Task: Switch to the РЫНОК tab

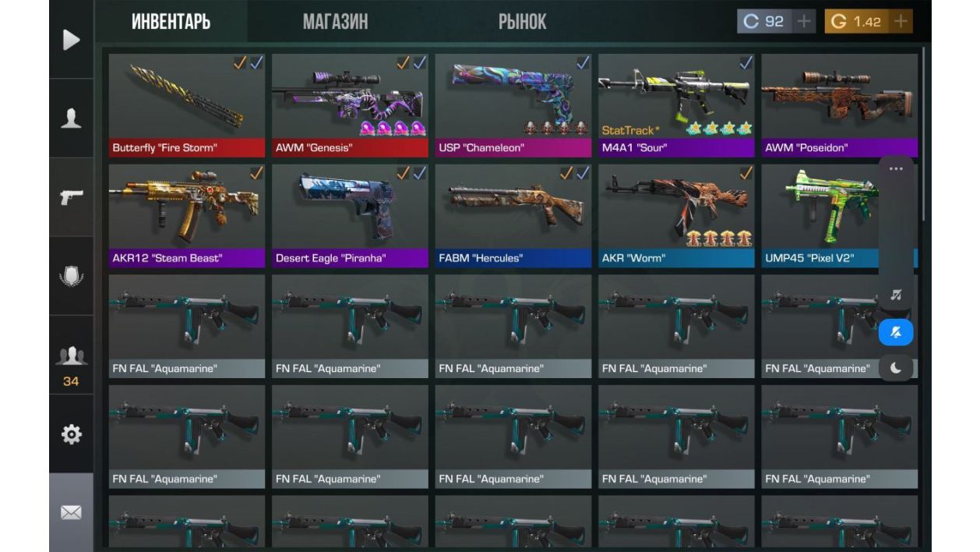Action: tap(522, 22)
